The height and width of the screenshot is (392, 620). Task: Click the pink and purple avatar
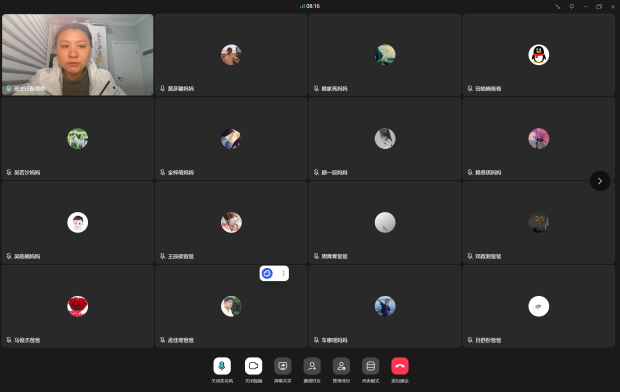[539, 138]
